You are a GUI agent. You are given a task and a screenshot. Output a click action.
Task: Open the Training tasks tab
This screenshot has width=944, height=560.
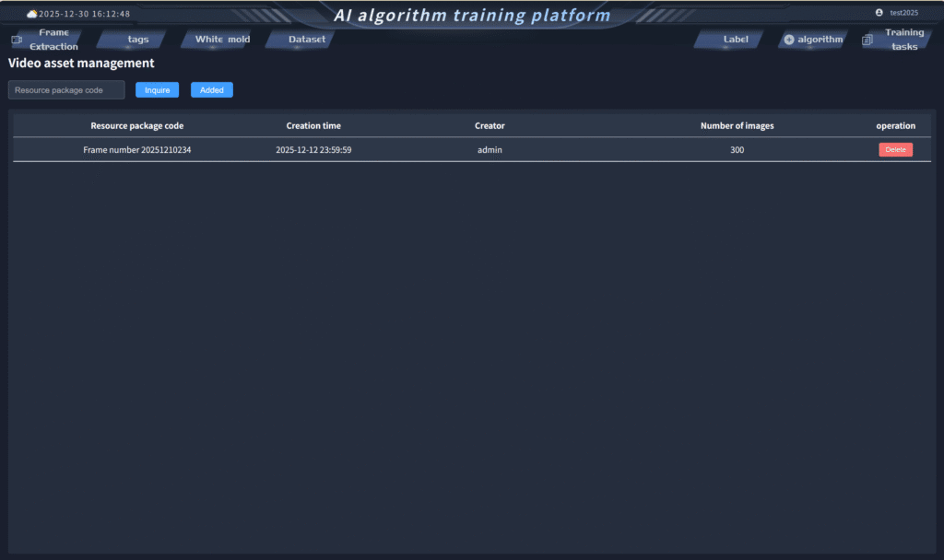click(904, 40)
